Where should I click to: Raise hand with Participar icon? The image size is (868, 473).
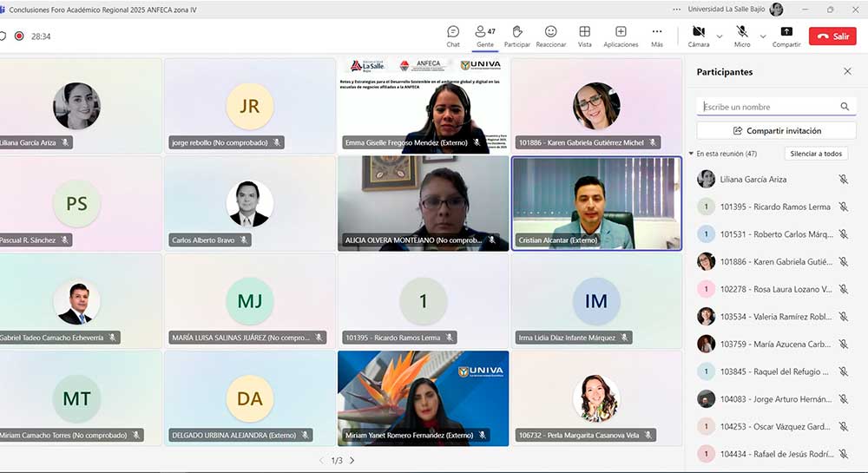(x=517, y=36)
